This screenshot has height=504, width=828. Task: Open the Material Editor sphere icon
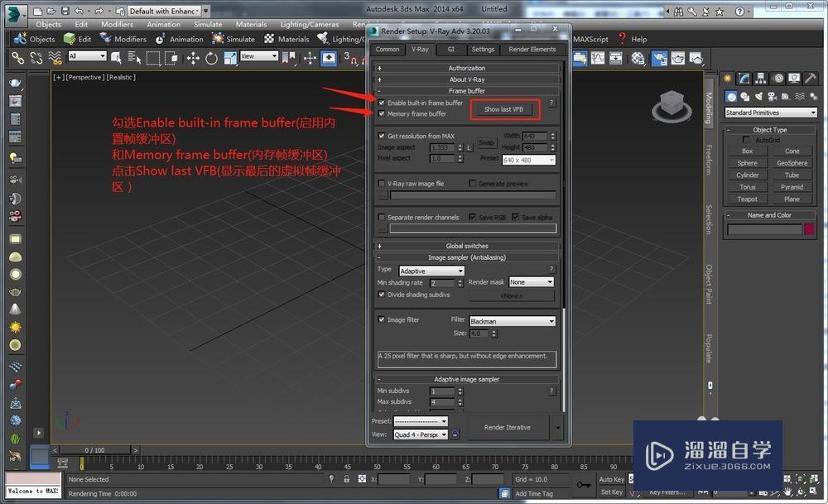coord(638,58)
